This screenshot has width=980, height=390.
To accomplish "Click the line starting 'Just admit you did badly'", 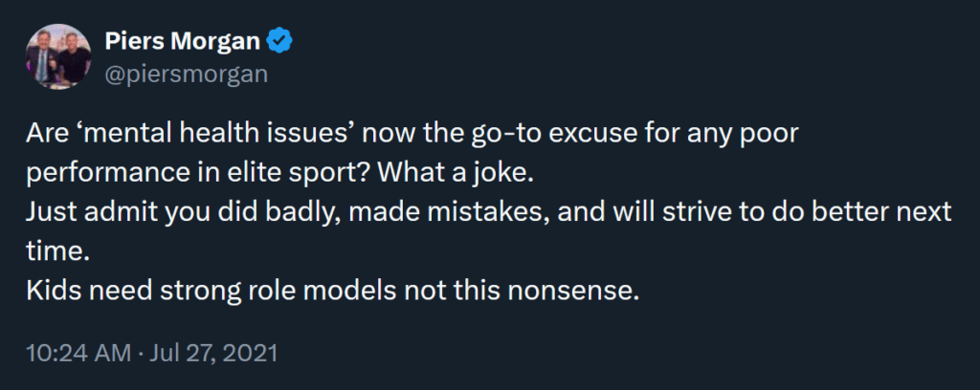I will pos(489,213).
